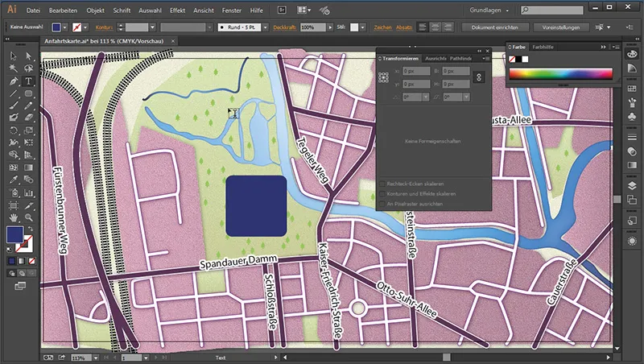Image resolution: width=644 pixels, height=364 pixels.
Task: Select the Rotate tool
Action: [14, 130]
